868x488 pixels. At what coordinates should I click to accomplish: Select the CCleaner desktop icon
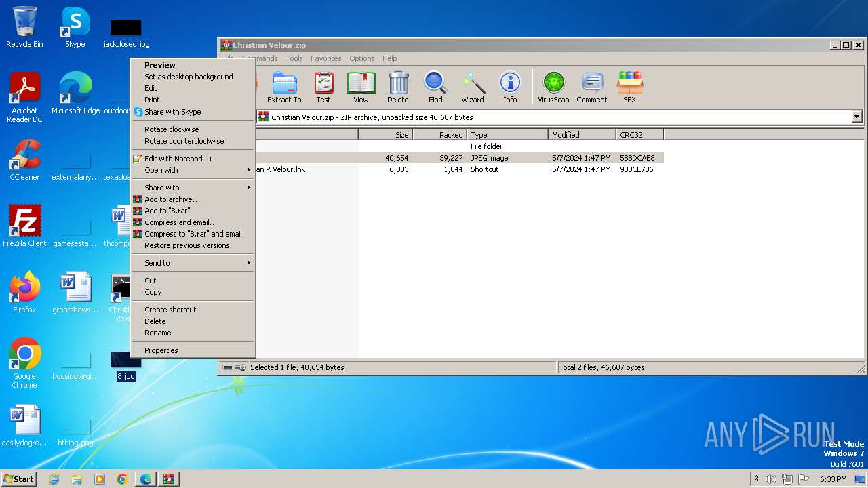pos(24,160)
